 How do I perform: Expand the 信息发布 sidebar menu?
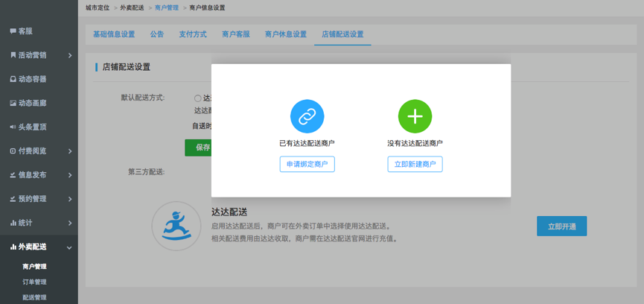(39, 175)
